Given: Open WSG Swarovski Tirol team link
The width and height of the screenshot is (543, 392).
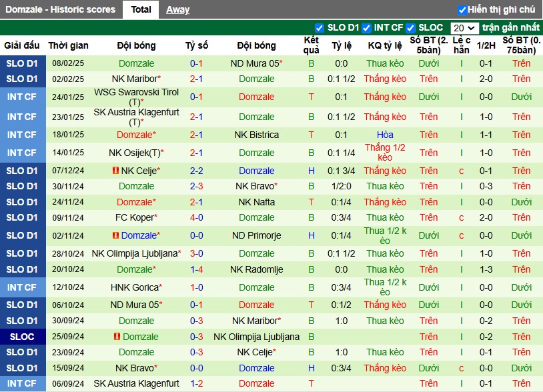Looking at the screenshot, I should [x=136, y=97].
